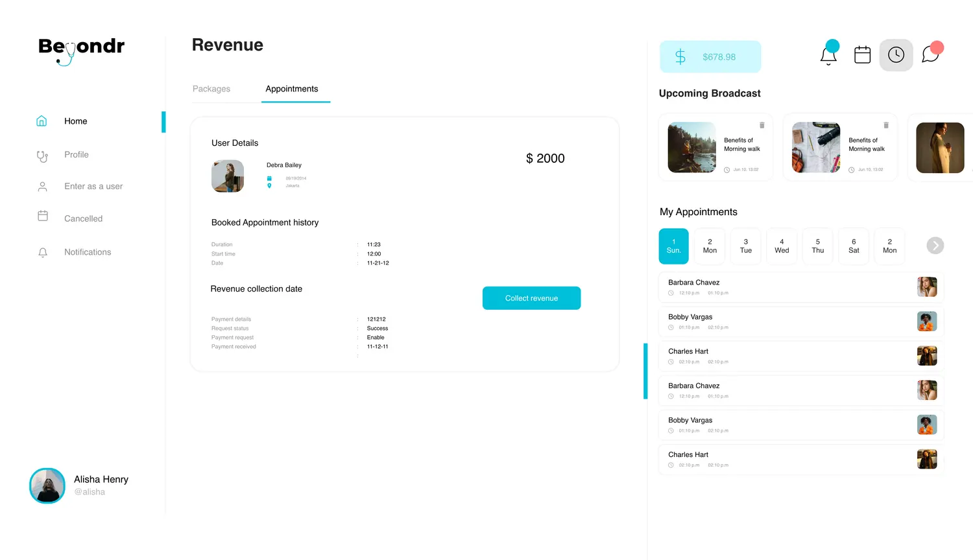Click the "Upcoming Broadcast" heading
The height and width of the screenshot is (560, 973).
(710, 93)
